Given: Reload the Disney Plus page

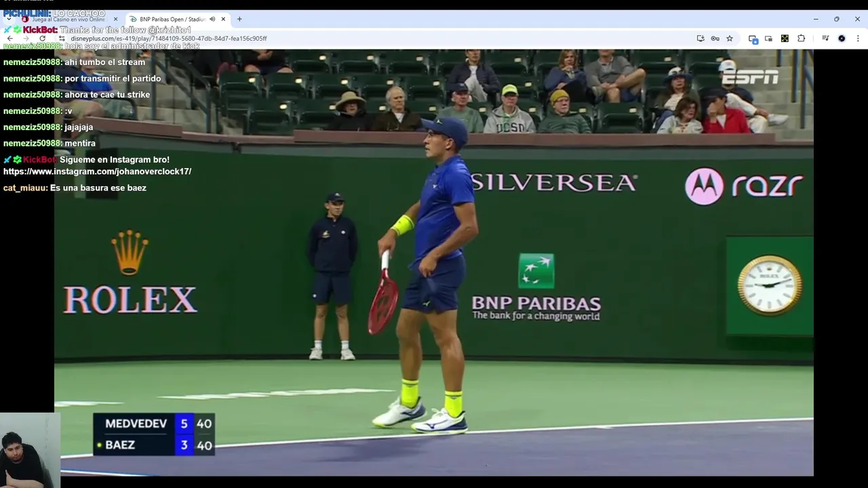Looking at the screenshot, I should pyautogui.click(x=42, y=39).
